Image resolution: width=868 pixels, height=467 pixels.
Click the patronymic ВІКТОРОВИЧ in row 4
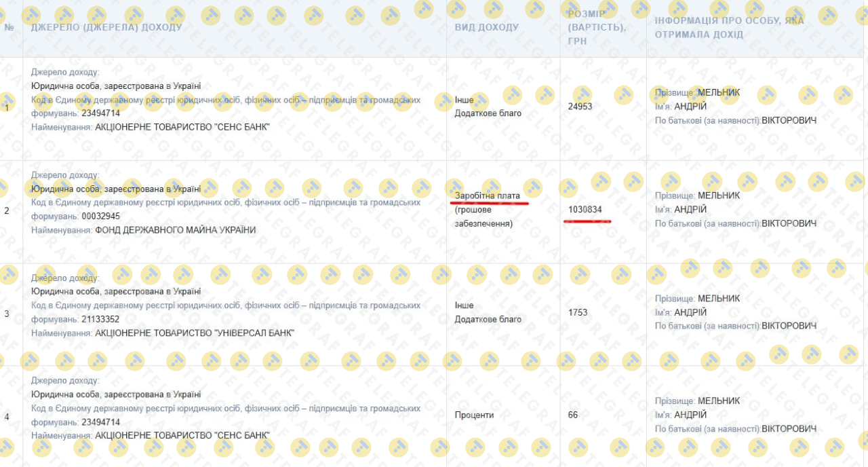pos(789,428)
